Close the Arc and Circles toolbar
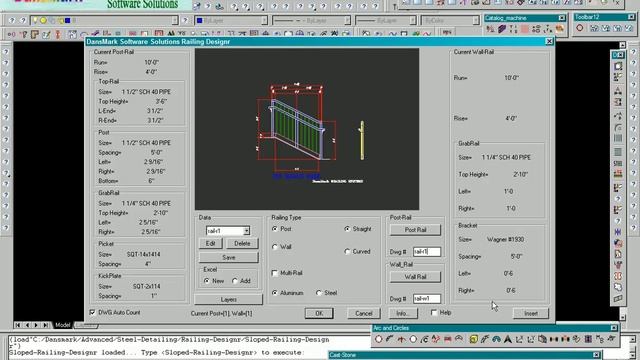This screenshot has height=360, width=640. pos(614,328)
